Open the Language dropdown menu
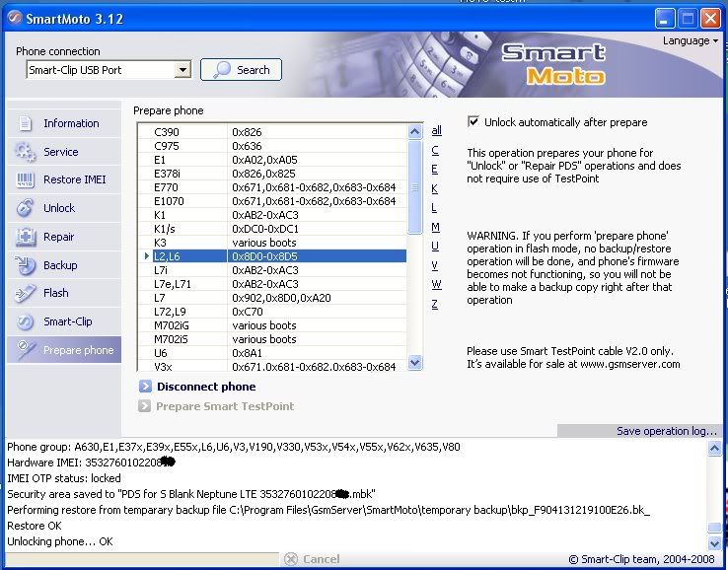The width and height of the screenshot is (728, 570). click(x=691, y=40)
